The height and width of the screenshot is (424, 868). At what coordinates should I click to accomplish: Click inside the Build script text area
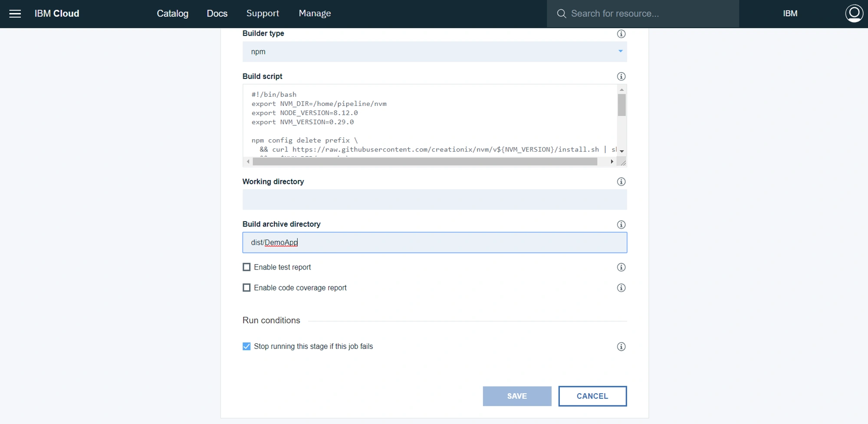[430, 121]
